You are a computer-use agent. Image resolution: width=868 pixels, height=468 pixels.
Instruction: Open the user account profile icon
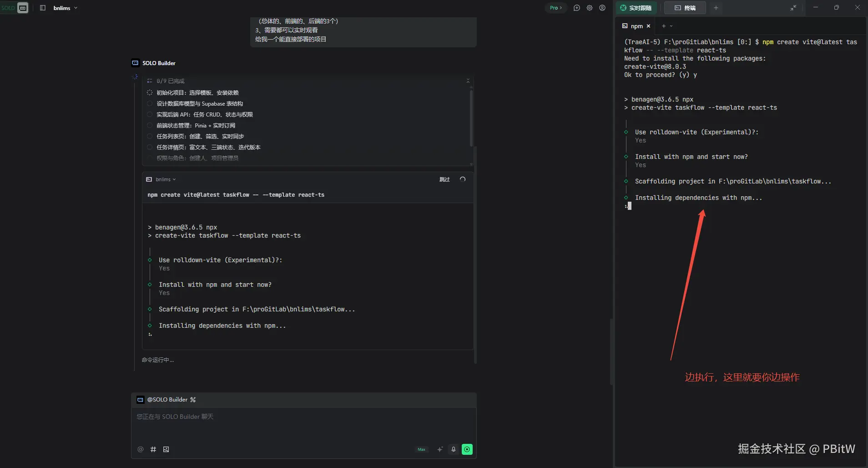[x=602, y=8]
